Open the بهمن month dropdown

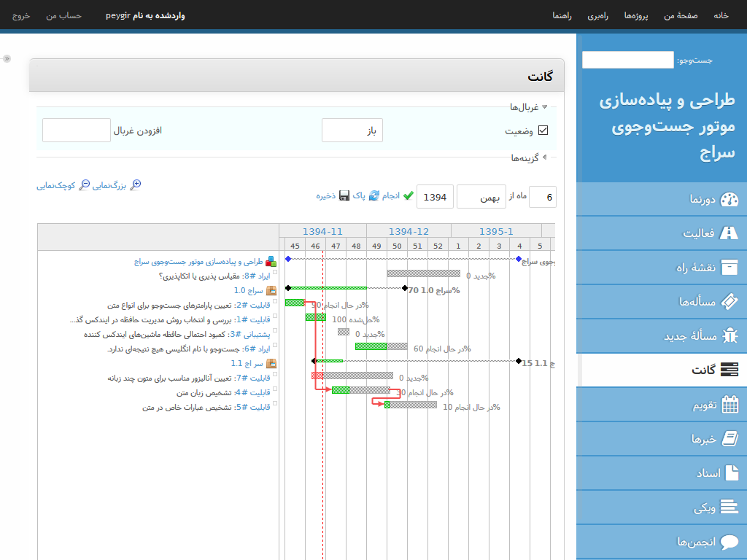[481, 197]
